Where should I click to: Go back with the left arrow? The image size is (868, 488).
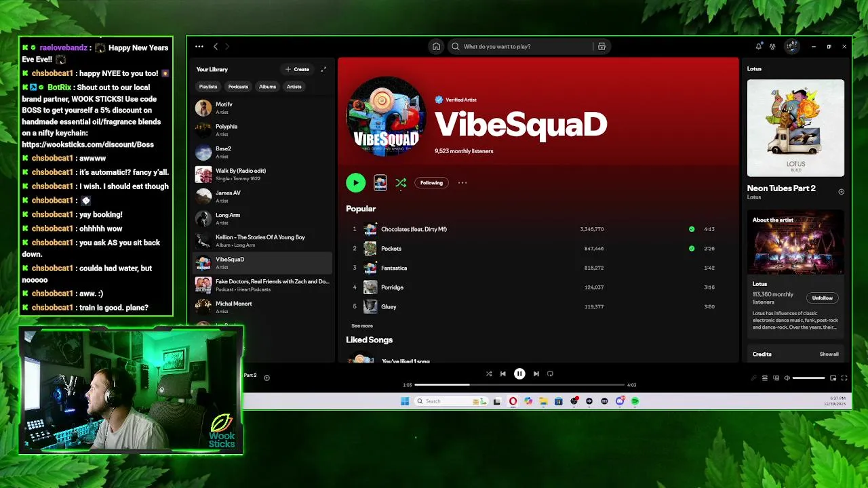click(216, 47)
